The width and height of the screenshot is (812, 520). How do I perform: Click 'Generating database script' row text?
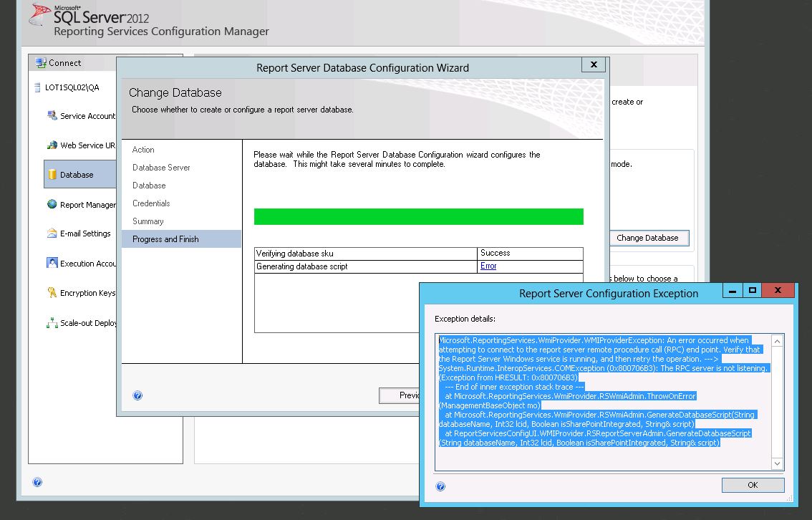(302, 266)
